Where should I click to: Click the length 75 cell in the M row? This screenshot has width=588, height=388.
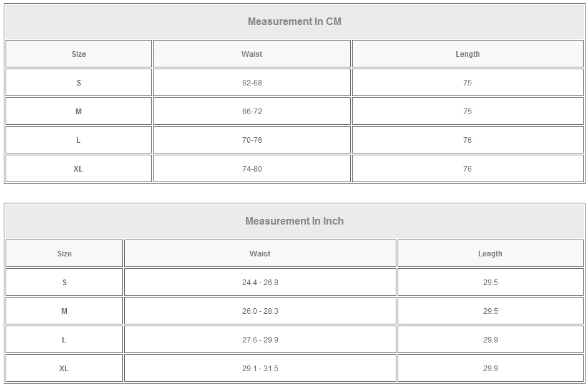468,112
